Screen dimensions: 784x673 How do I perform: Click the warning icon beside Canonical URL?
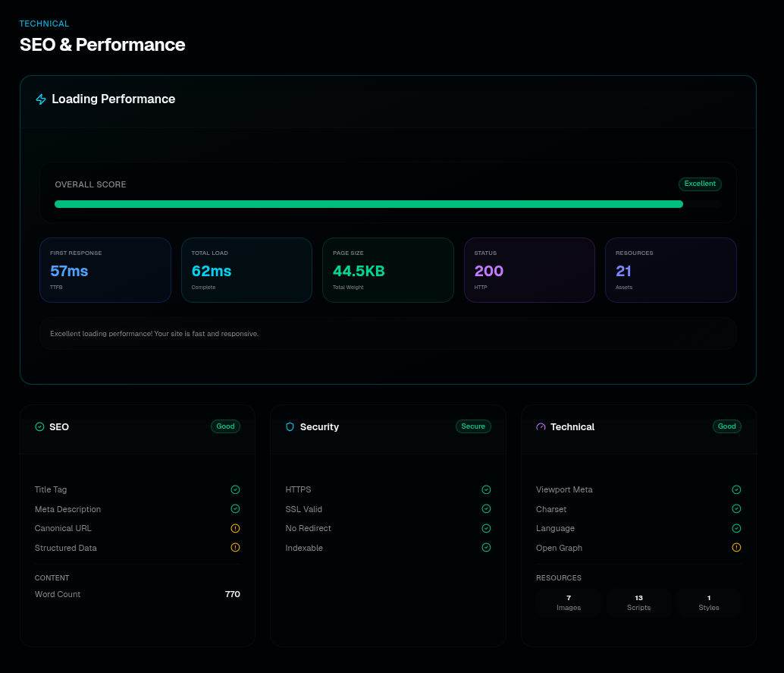click(235, 528)
